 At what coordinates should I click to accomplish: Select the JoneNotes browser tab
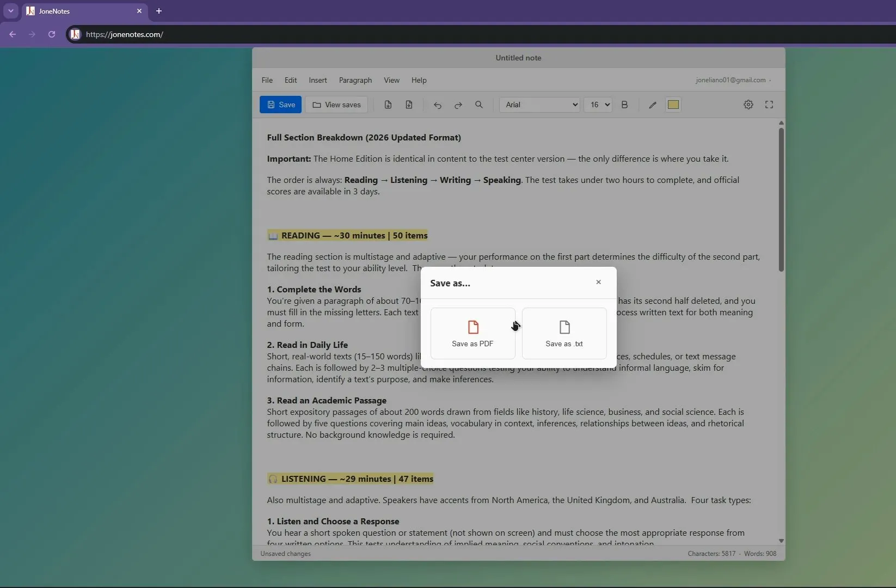coord(84,11)
